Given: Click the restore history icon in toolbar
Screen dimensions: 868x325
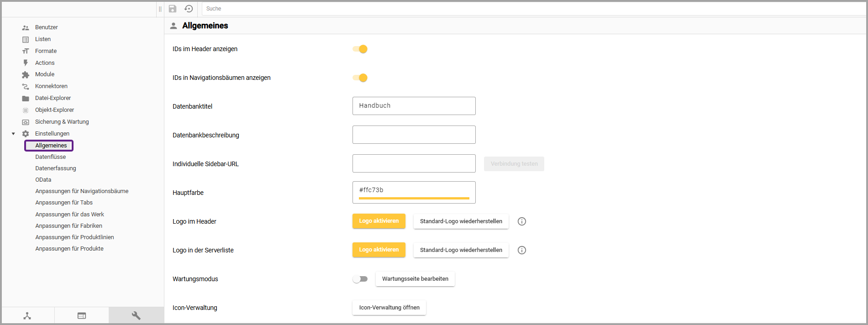Looking at the screenshot, I should click(x=189, y=9).
